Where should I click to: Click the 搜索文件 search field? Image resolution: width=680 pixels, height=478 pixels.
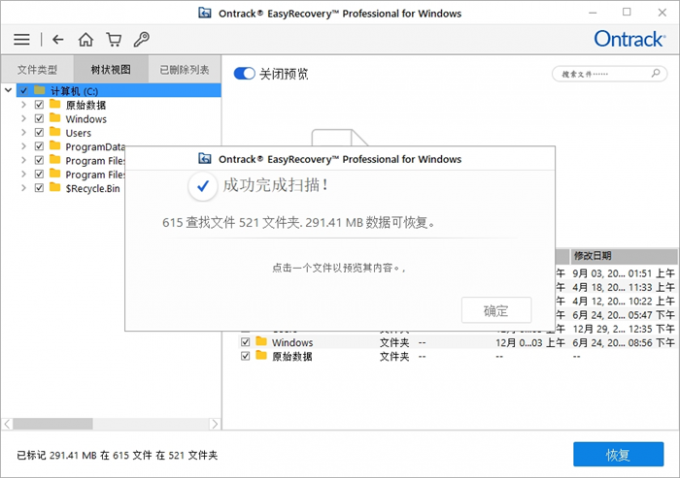click(x=609, y=74)
